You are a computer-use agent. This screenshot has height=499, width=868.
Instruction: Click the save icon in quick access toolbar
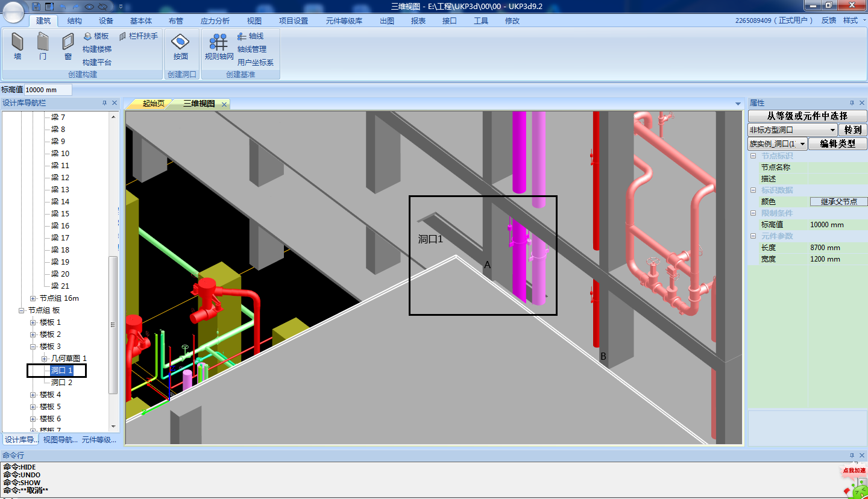(x=36, y=6)
